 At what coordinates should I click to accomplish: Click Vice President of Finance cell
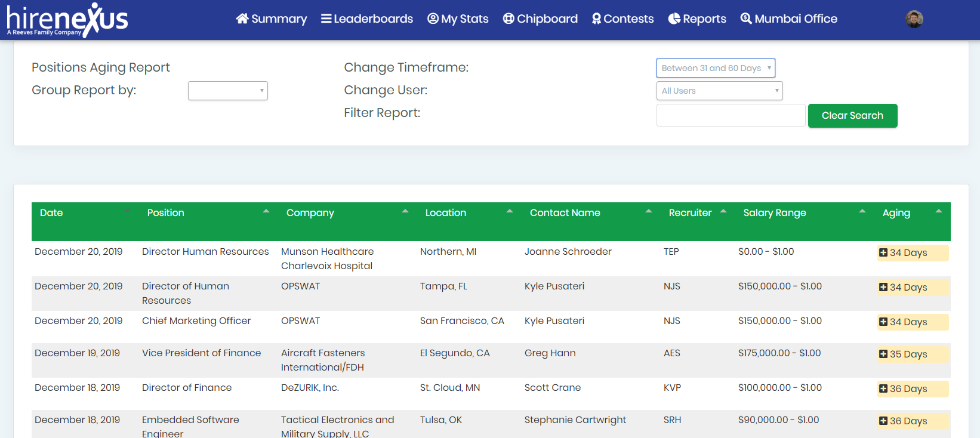coord(201,353)
